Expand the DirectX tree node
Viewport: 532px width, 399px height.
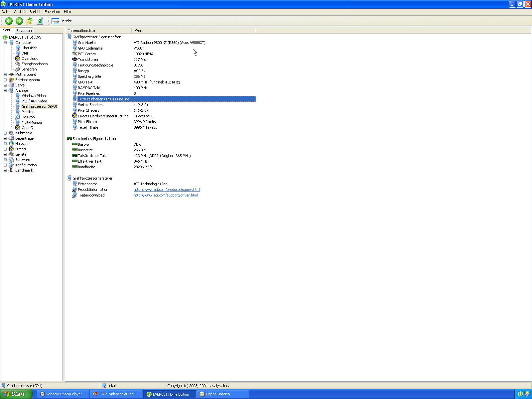5,149
